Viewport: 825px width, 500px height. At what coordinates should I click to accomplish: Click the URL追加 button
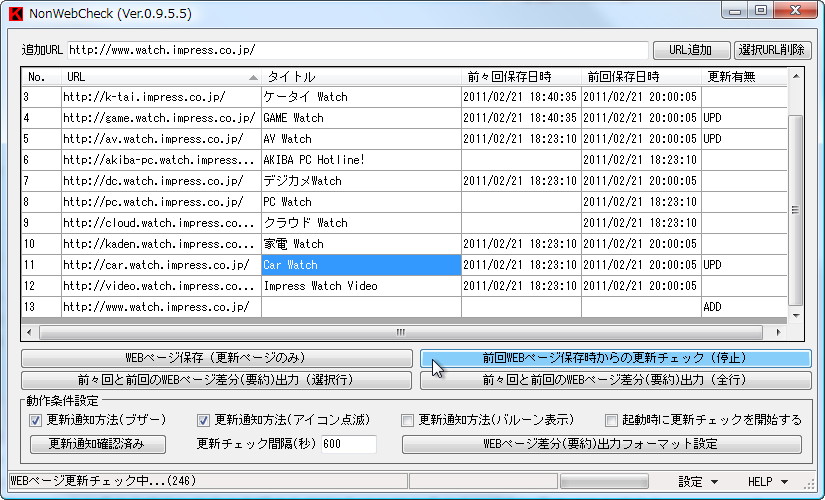pos(691,50)
